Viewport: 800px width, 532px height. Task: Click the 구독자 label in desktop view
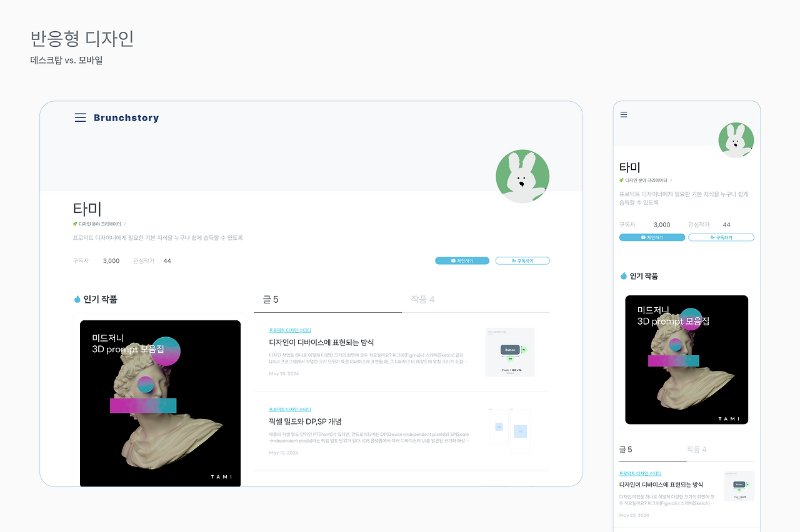81,261
